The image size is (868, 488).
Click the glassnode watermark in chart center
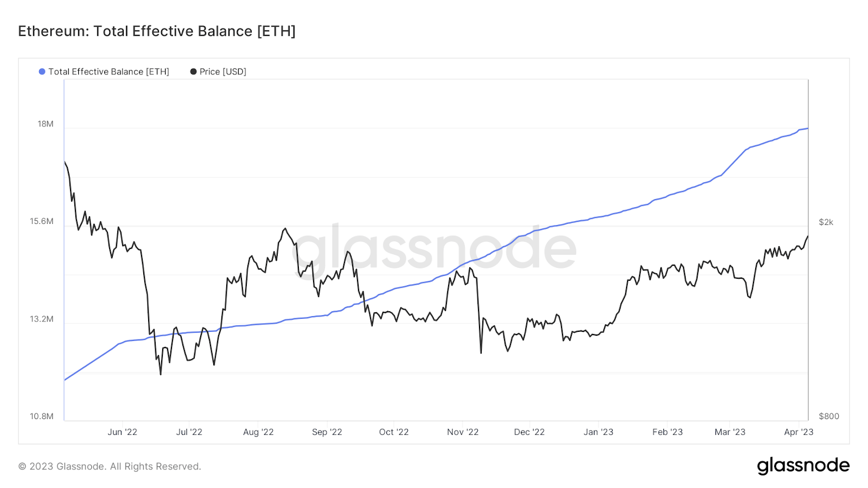(x=434, y=249)
